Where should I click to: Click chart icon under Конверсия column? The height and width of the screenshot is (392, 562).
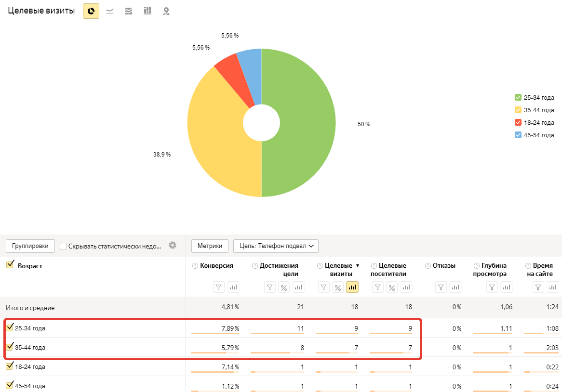pos(233,287)
